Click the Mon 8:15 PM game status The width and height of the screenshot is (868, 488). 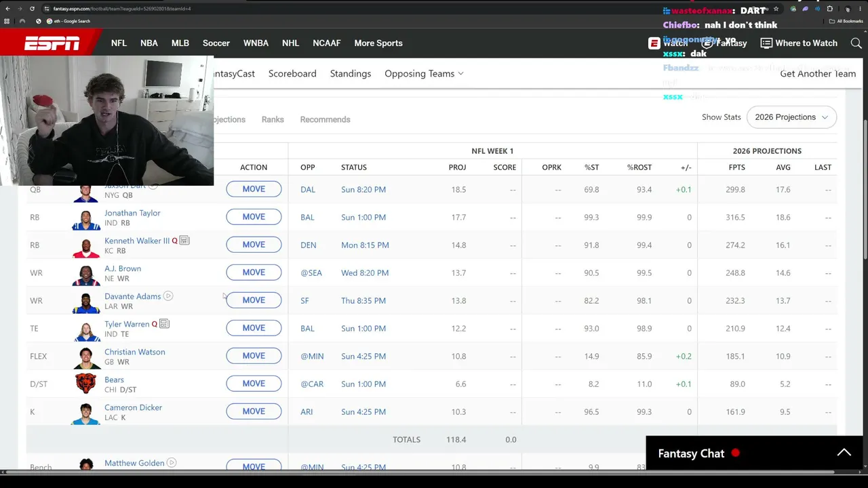tap(365, 245)
